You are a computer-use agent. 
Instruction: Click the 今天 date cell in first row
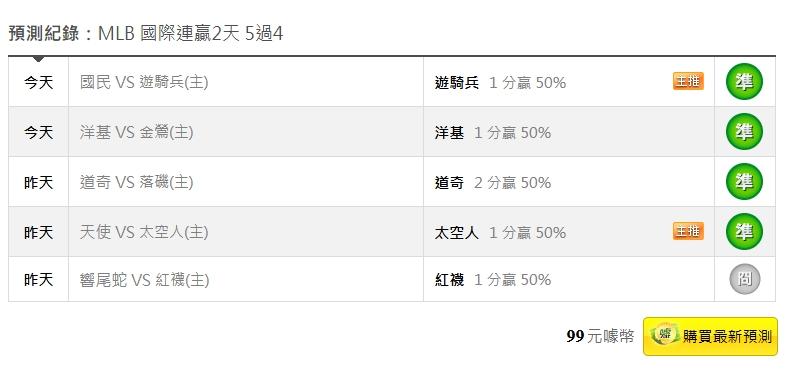pyautogui.click(x=38, y=82)
